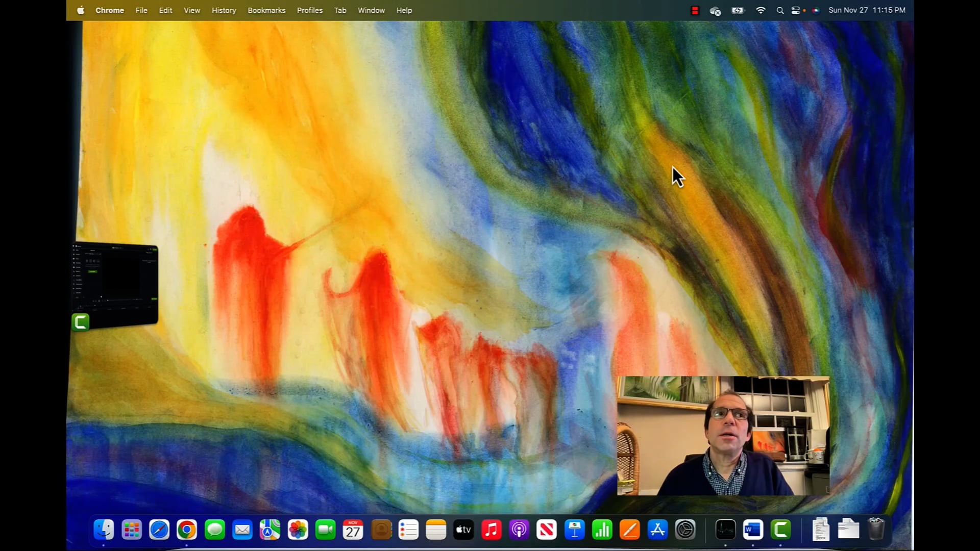Open the docx document in Dock
Viewport: 980px width, 551px height.
pos(821,530)
